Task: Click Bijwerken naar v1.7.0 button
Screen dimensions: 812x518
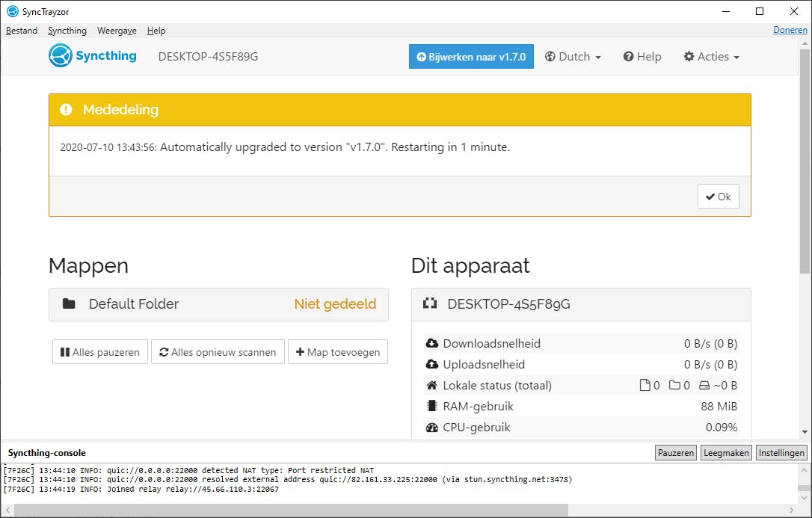Action: (x=471, y=56)
